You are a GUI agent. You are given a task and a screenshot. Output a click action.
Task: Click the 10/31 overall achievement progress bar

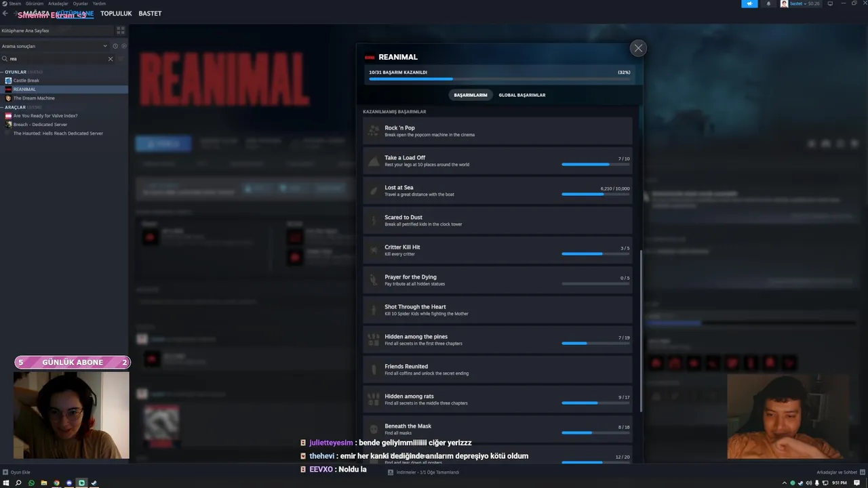pos(500,79)
